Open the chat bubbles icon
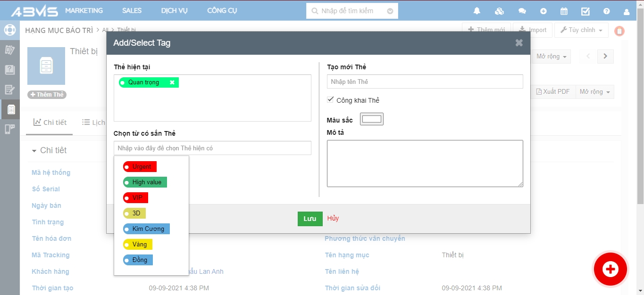The height and width of the screenshot is (295, 644). pos(522,11)
